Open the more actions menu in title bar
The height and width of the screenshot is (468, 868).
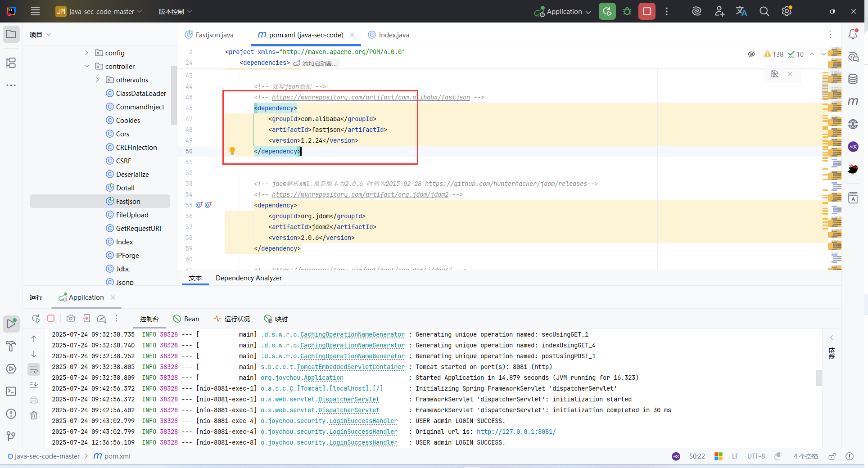(x=667, y=11)
